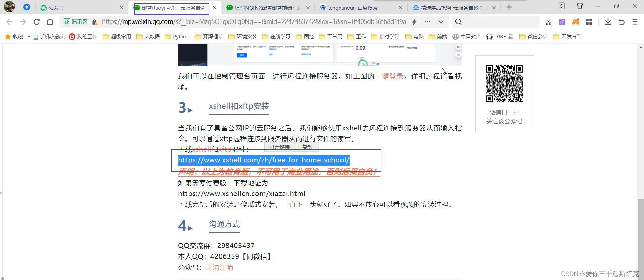Click the scrollbar up arrow
Image resolution: width=644 pixels, height=280 pixels.
pos(641,47)
